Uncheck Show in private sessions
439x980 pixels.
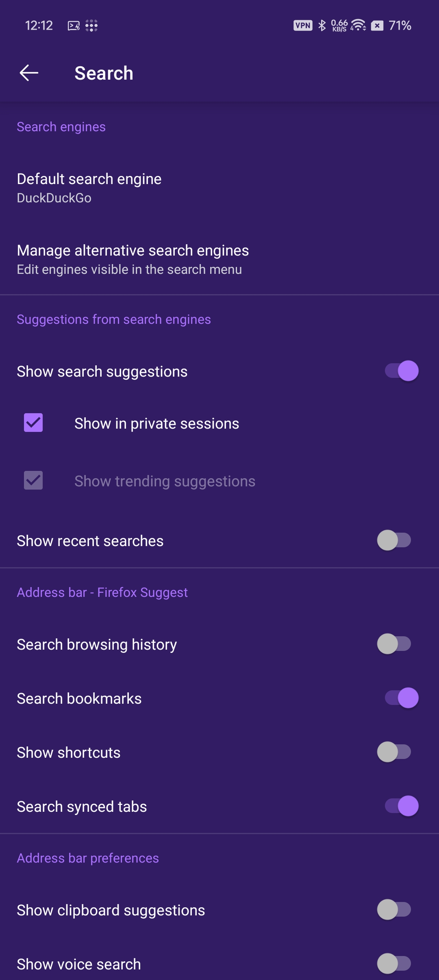tap(33, 423)
